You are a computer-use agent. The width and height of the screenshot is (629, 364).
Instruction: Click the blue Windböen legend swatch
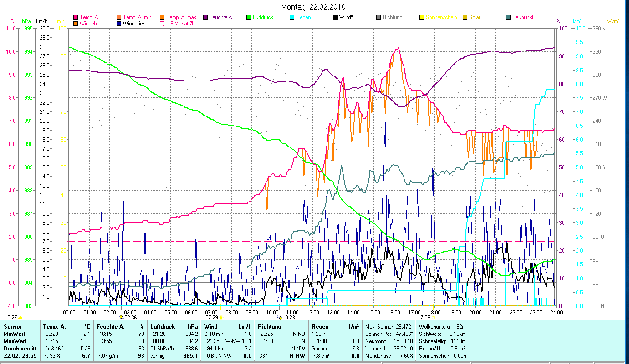point(119,23)
